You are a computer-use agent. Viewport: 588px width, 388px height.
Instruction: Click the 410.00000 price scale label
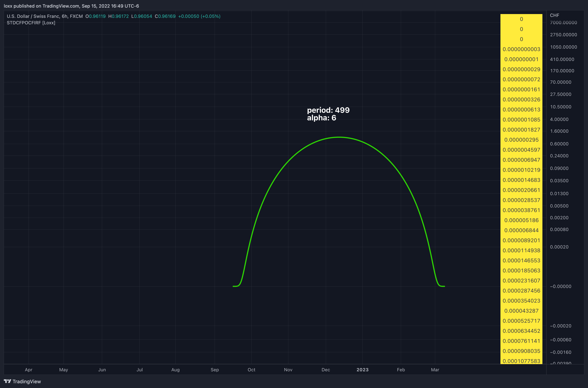pos(562,59)
